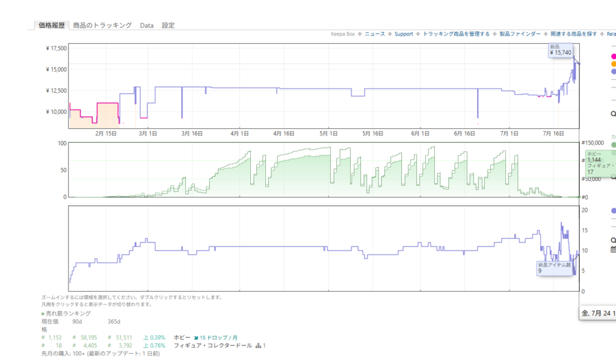616x364 pixels.
Task: Click the 5月 16日 date label
Action: click(x=373, y=134)
